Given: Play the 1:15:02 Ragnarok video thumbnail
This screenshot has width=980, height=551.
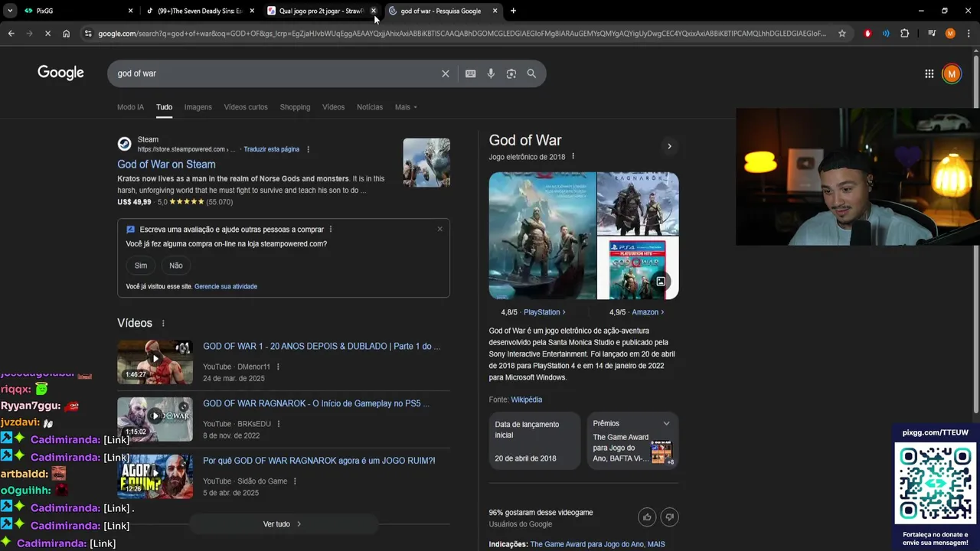Looking at the screenshot, I should coord(155,419).
